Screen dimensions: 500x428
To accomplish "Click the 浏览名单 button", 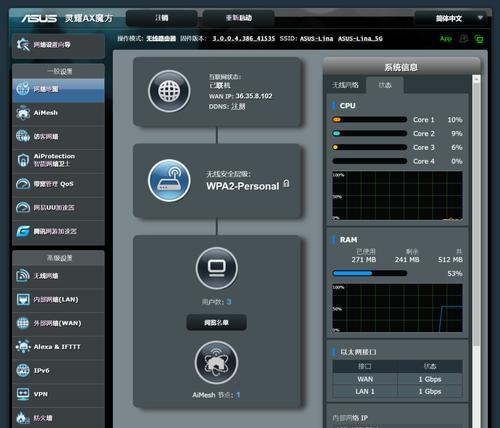I will (x=216, y=322).
